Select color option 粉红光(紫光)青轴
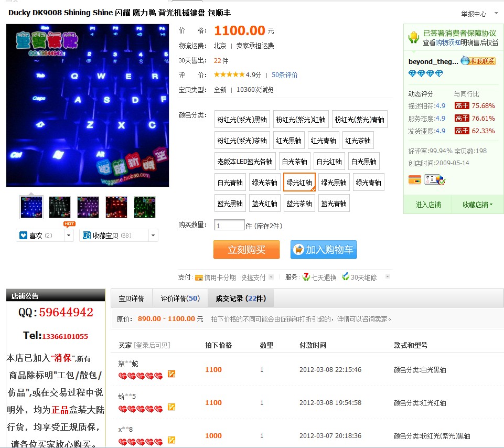Screen dimensions: 504x448 360,120
